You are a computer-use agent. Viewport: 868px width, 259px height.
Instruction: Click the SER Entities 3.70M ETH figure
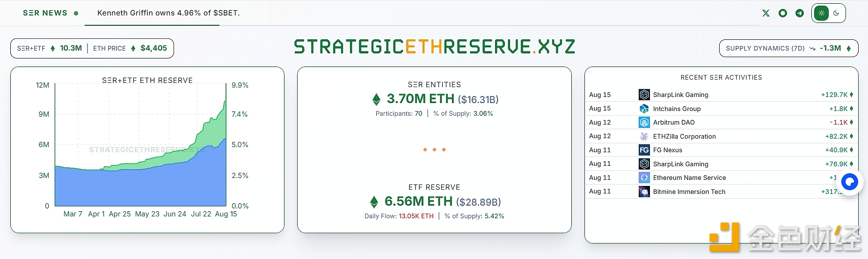[x=420, y=99]
